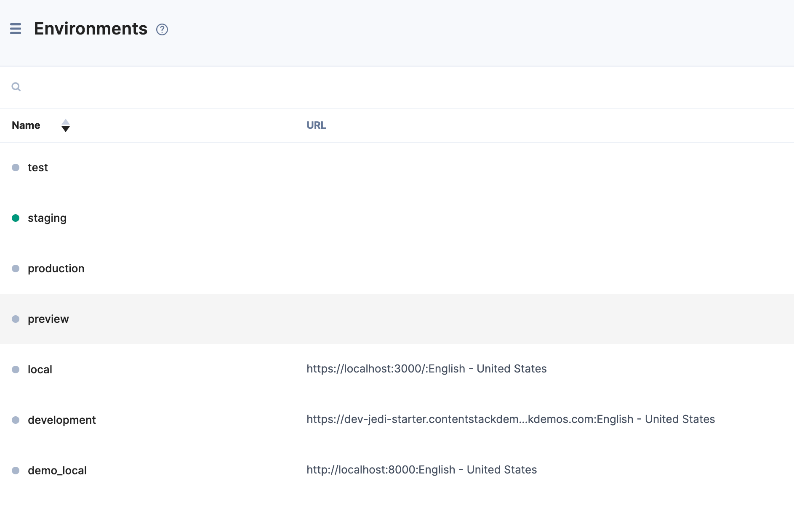The height and width of the screenshot is (532, 794).
Task: Open the hamburger navigation menu
Action: (x=16, y=29)
